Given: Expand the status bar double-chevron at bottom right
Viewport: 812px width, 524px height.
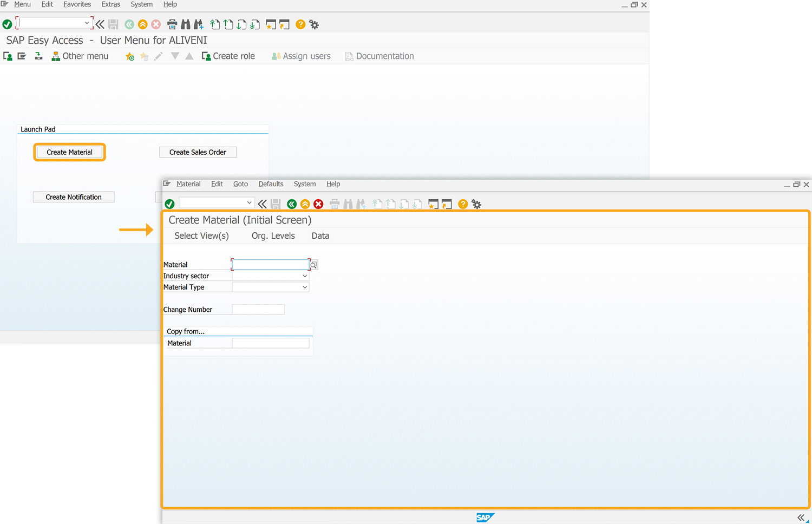Looking at the screenshot, I should [801, 518].
